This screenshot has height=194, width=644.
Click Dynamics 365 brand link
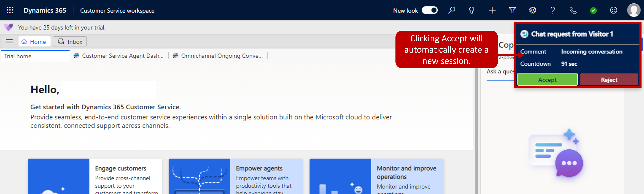45,11
